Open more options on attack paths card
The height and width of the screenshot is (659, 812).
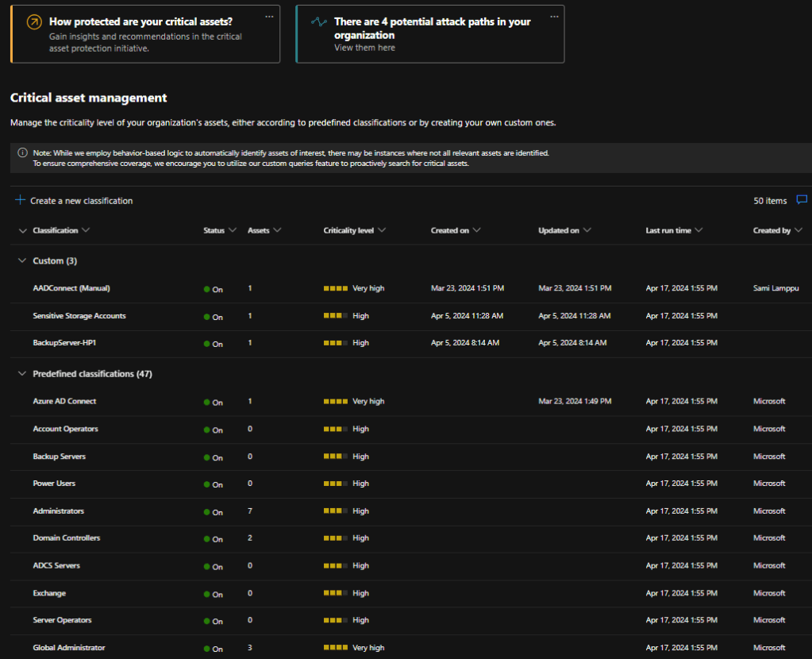pyautogui.click(x=554, y=16)
